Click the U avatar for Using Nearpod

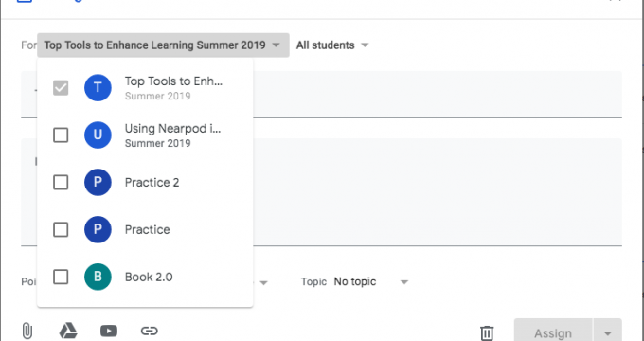(98, 135)
